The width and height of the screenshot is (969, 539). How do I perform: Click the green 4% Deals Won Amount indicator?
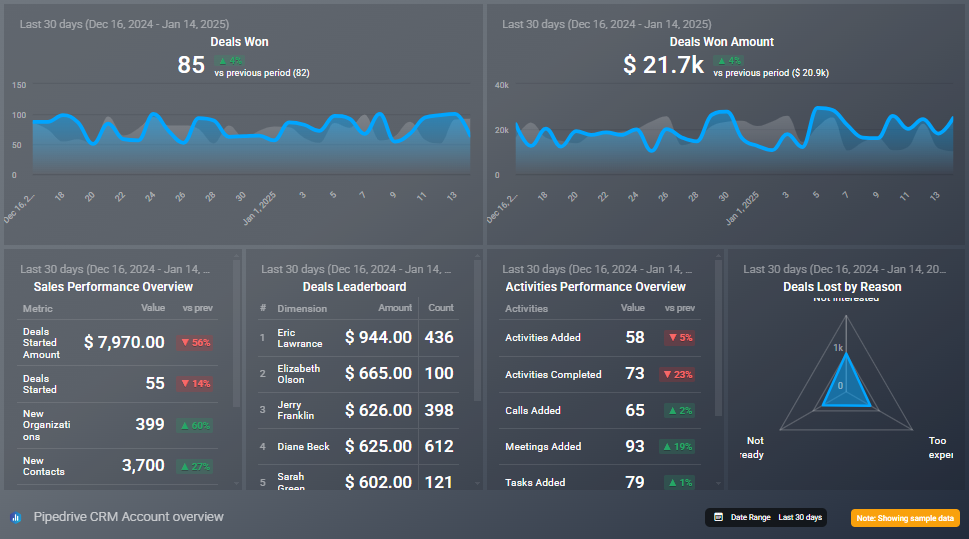tap(729, 60)
